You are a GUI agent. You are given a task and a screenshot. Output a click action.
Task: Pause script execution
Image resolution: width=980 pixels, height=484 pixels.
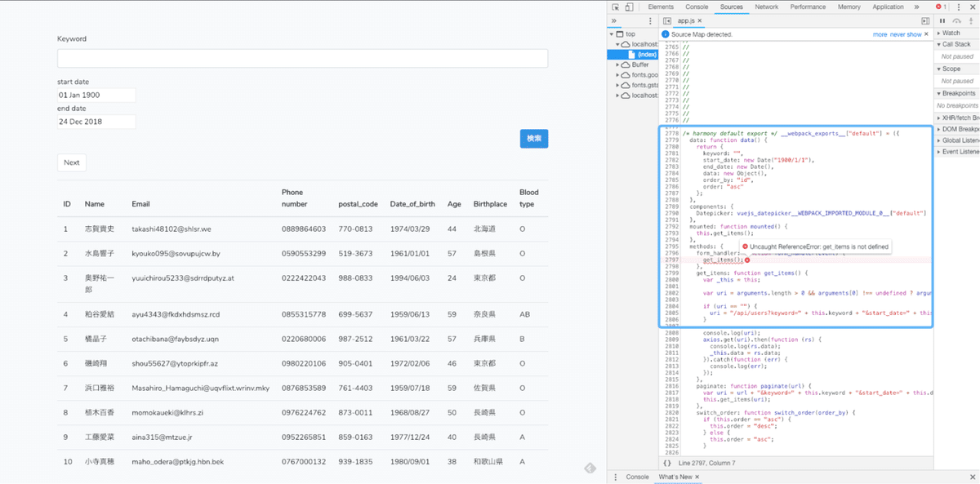942,20
